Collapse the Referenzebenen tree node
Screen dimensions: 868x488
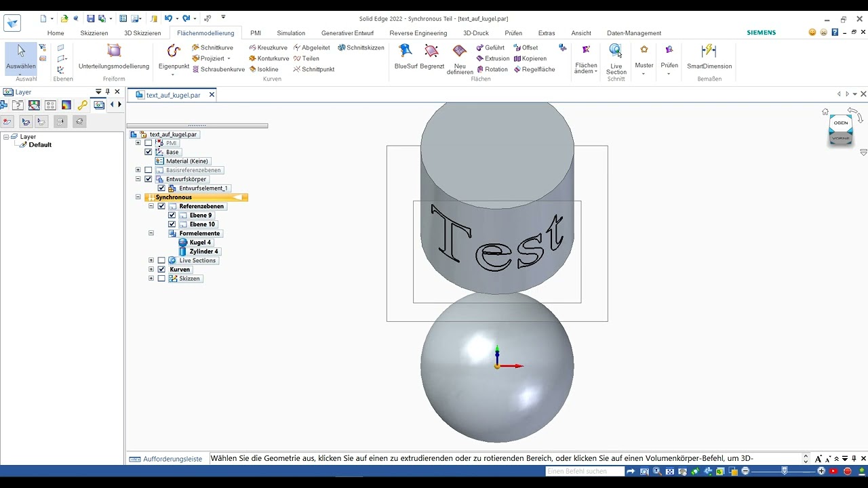point(151,206)
